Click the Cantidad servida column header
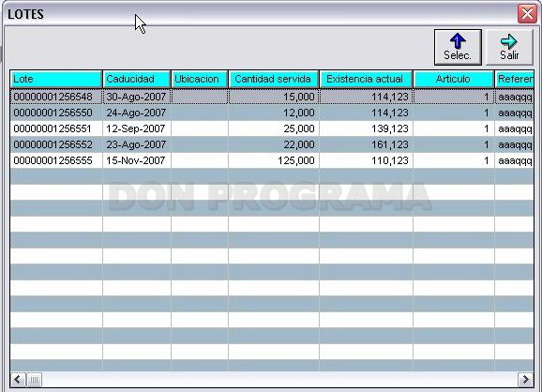Screen dimensions: 542x392 (x=274, y=79)
